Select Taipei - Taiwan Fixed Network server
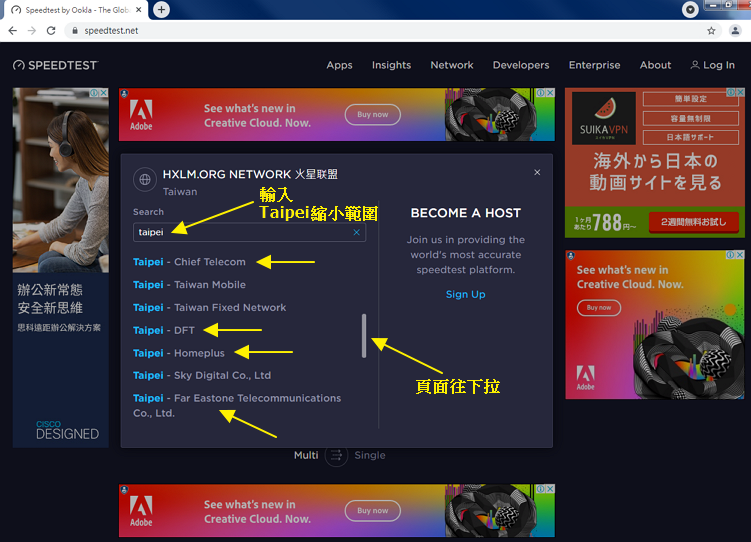Image resolution: width=751 pixels, height=542 pixels. [x=209, y=307]
